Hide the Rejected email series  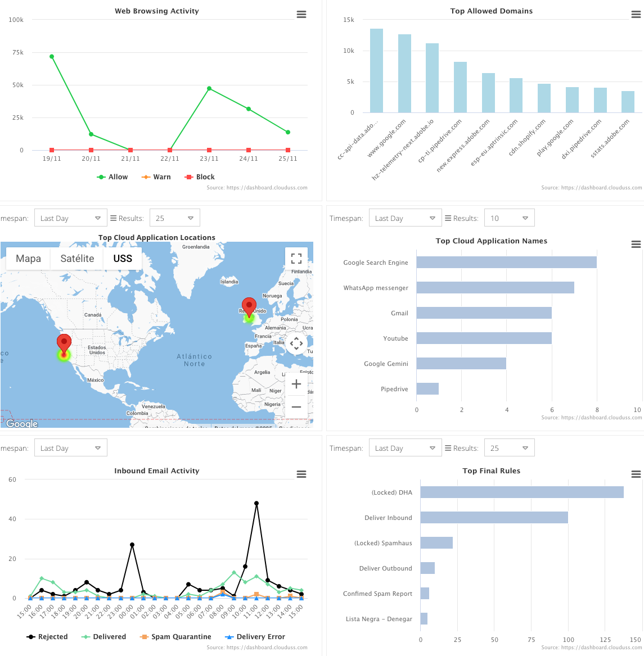[47, 637]
